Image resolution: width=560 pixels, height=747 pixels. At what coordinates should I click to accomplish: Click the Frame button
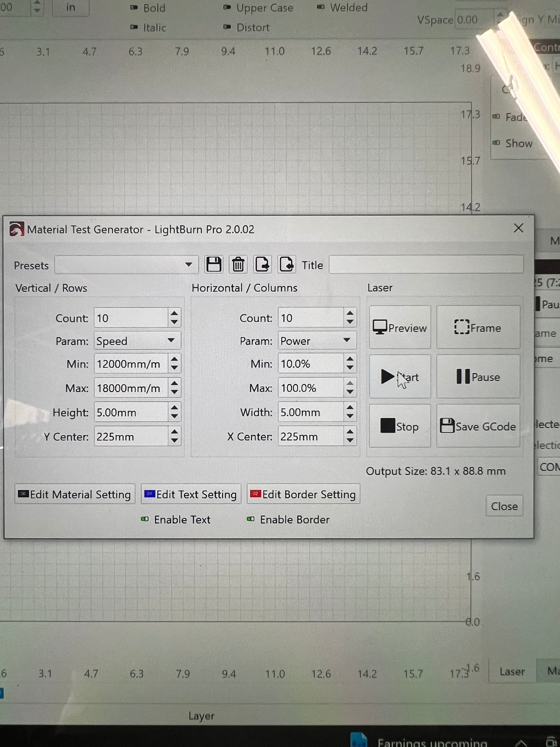pyautogui.click(x=478, y=327)
